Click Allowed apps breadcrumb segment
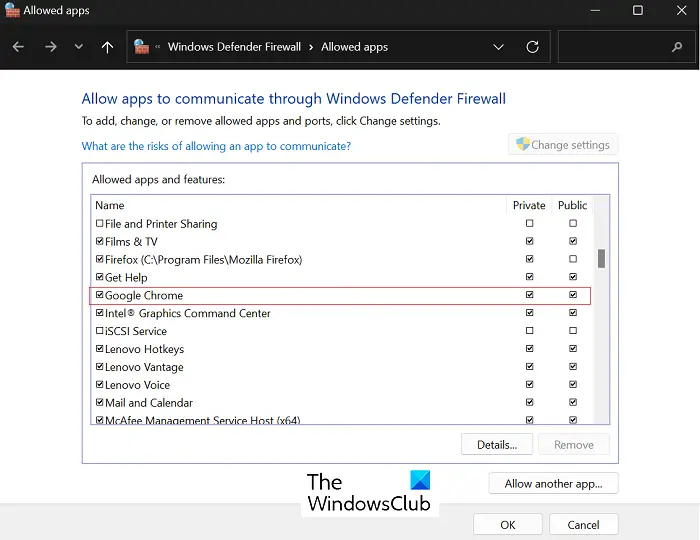 pos(354,47)
